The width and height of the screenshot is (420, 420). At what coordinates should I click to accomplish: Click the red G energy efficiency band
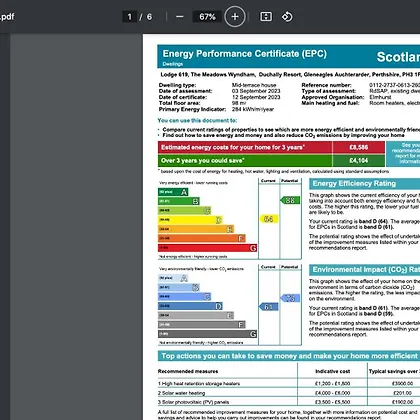click(x=207, y=248)
